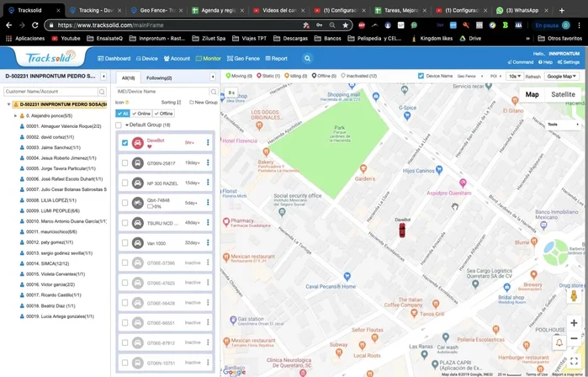Open the 10s refresh interval dropdown

pyautogui.click(x=514, y=76)
